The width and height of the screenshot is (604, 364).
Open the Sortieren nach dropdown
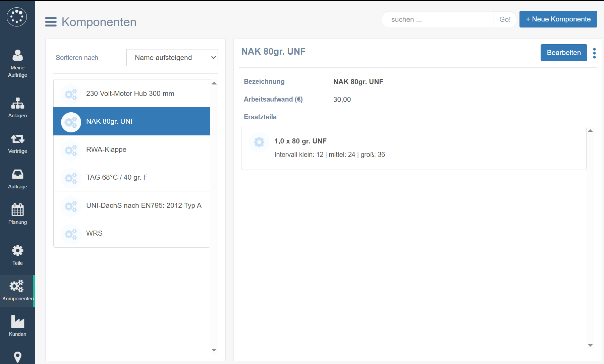(x=172, y=58)
